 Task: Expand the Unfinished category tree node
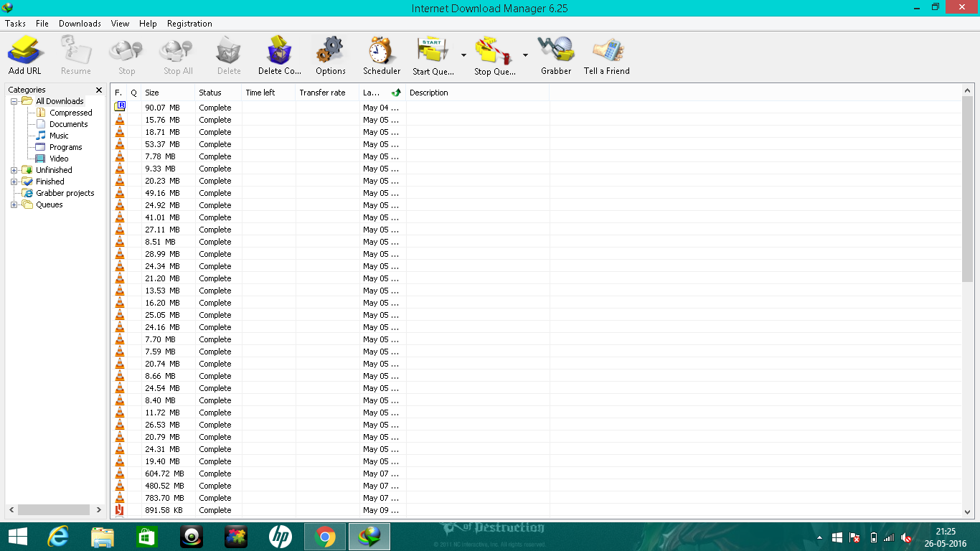(x=14, y=170)
